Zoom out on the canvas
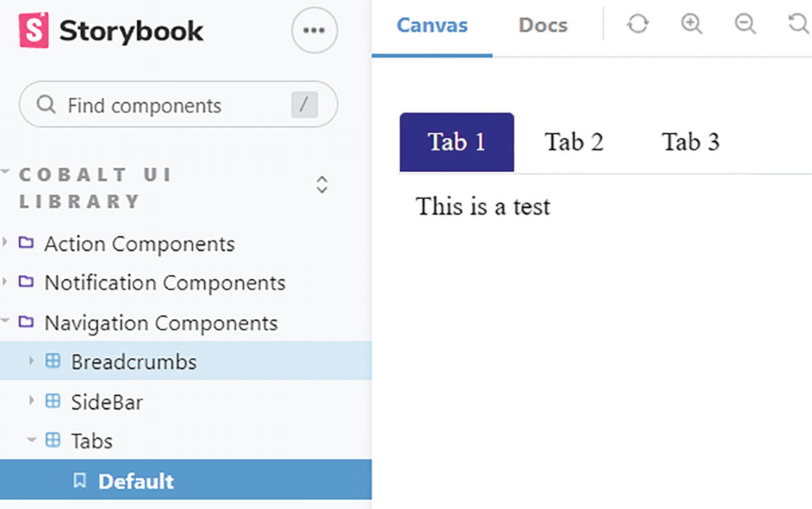 (745, 25)
